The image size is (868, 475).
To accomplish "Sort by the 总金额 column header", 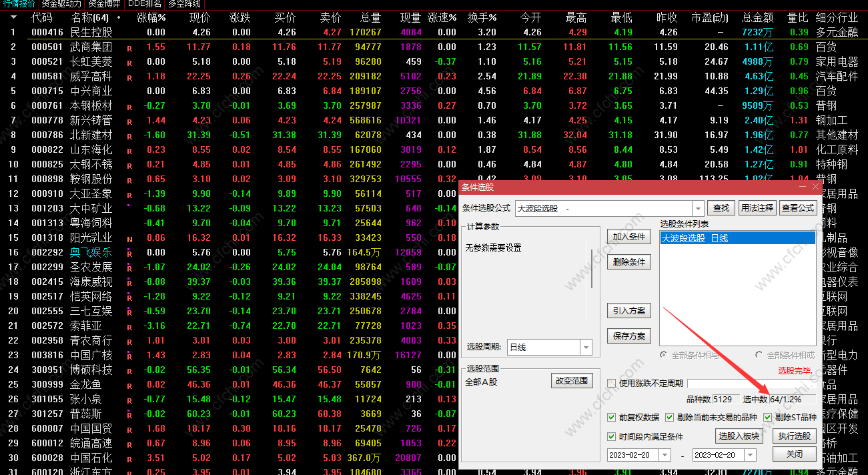I will (757, 17).
